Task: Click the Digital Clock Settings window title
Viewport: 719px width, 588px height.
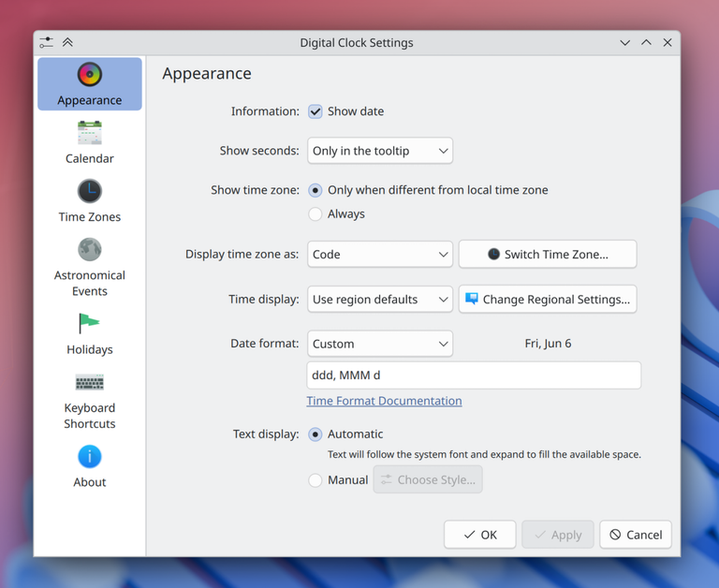Action: click(357, 43)
